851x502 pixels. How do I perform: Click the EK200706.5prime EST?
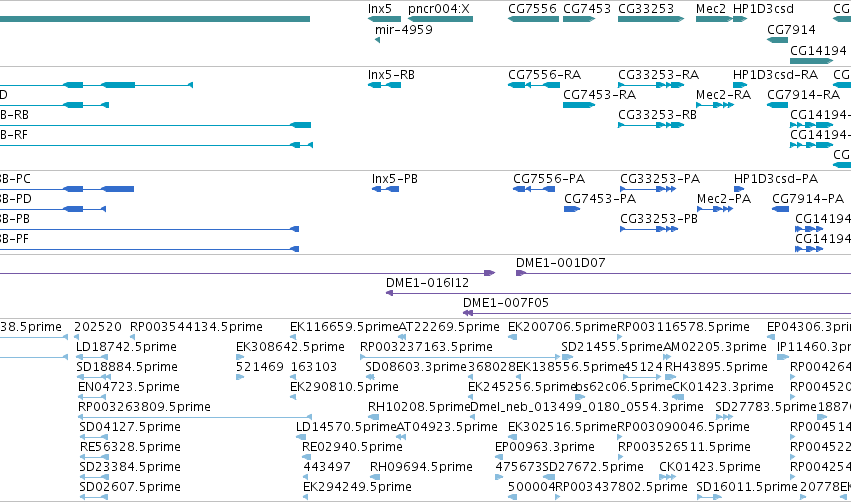click(512, 337)
